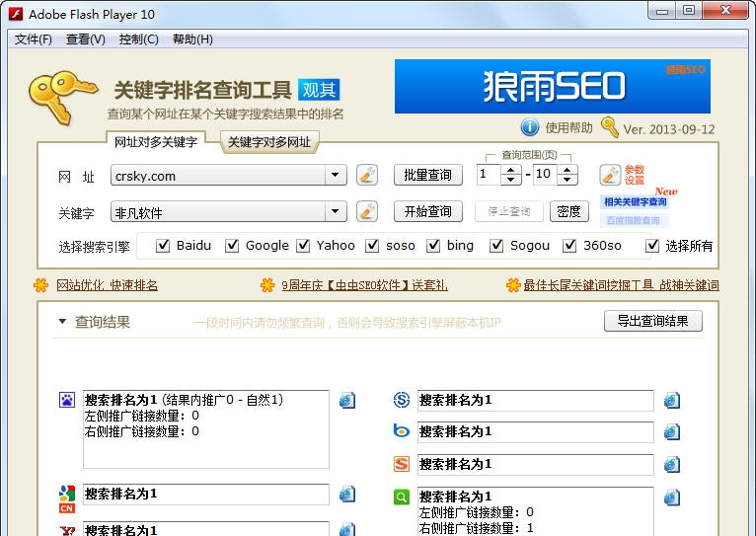Open the 最佳长尾关键词挖掘工具 link
Image resolution: width=756 pixels, height=536 pixels.
click(621, 285)
